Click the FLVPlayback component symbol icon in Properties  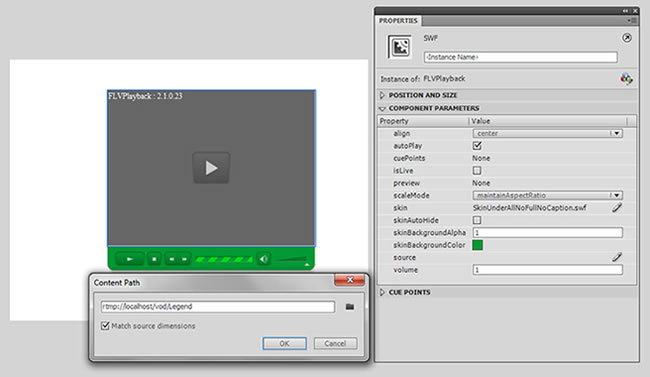tap(400, 47)
